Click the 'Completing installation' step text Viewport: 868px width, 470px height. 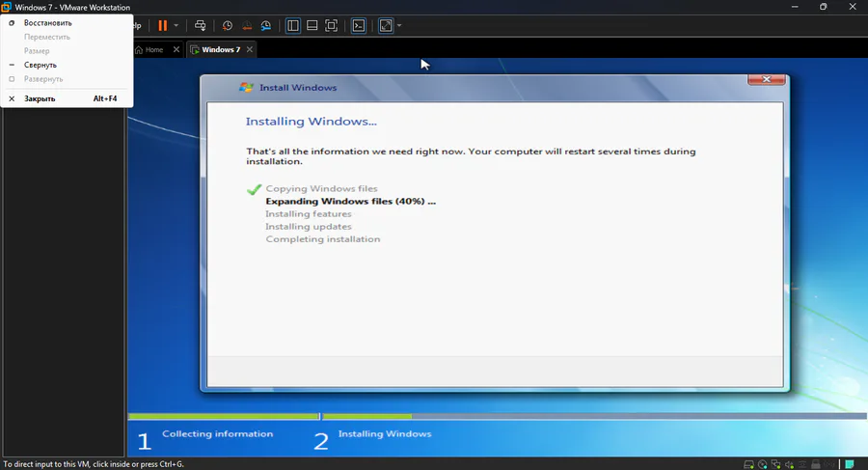(x=323, y=239)
